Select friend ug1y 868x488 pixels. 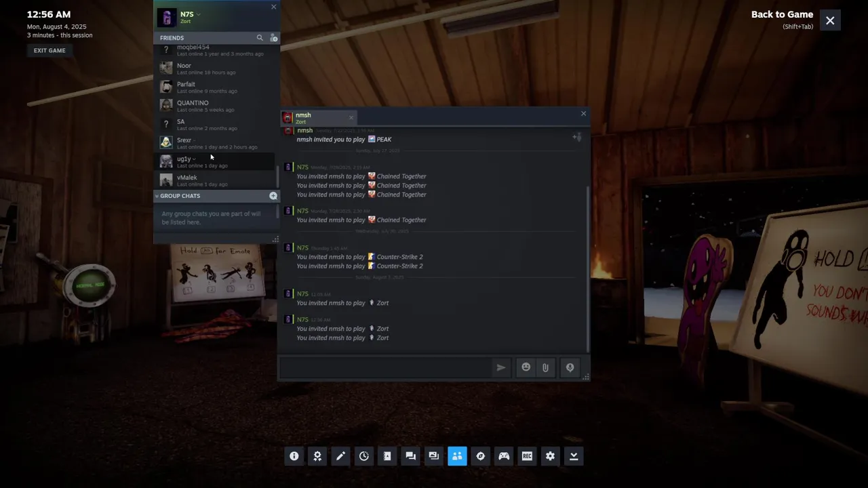pyautogui.click(x=216, y=162)
